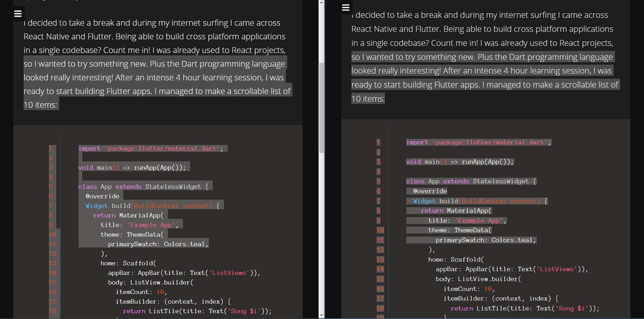Click "title: 'Example App'," in the right pane
The width and height of the screenshot is (644, 319).
click(467, 221)
